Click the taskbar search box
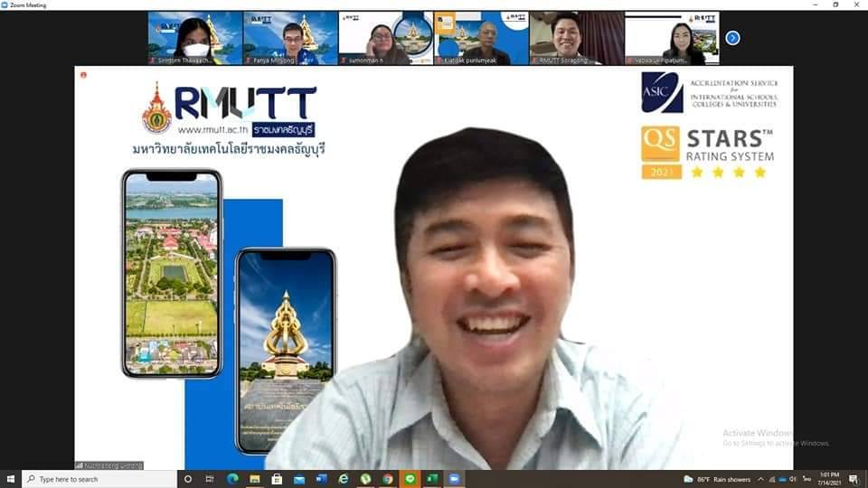This screenshot has height=488, width=868. coord(99,479)
